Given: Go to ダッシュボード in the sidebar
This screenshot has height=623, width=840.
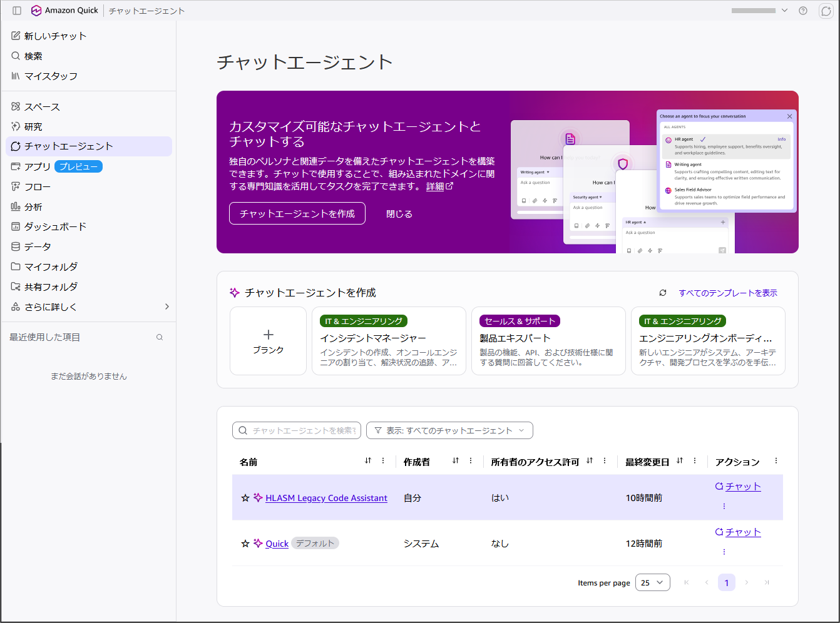Looking at the screenshot, I should (49, 226).
